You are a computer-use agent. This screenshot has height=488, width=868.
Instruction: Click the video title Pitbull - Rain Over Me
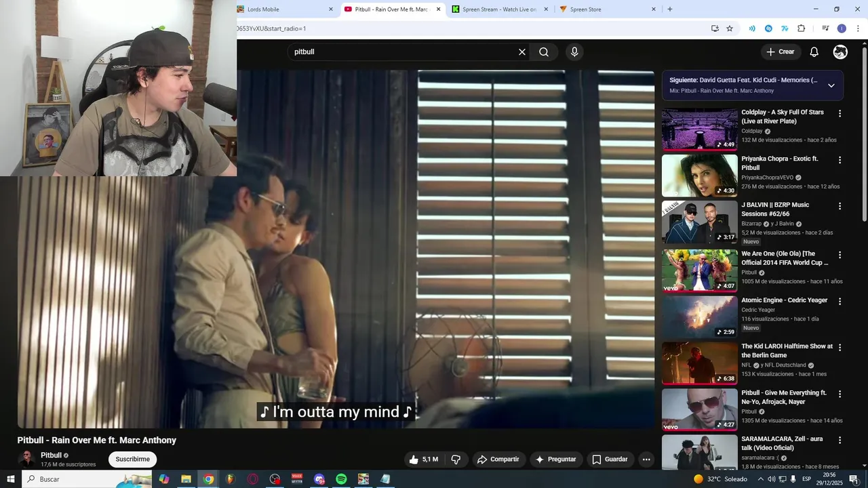click(97, 441)
